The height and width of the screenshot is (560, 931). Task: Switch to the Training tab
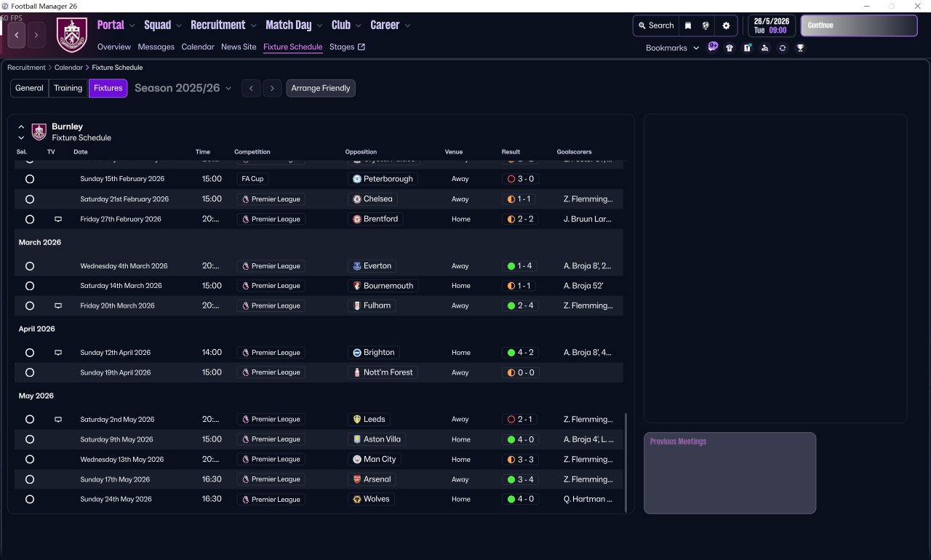click(x=68, y=88)
